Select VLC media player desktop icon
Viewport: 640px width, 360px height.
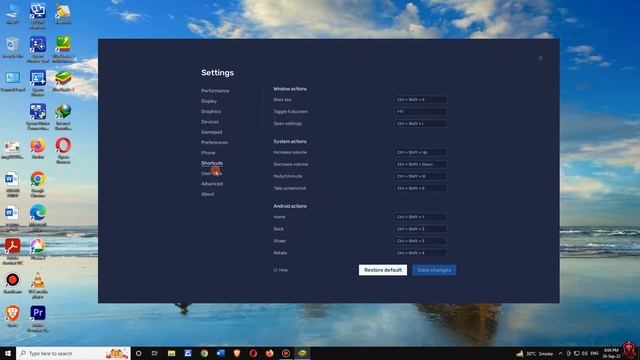(38, 285)
